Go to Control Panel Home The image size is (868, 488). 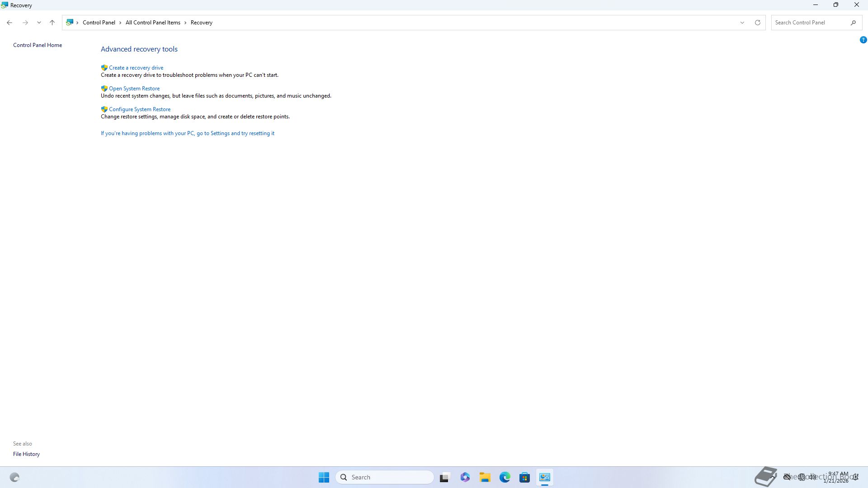pos(38,45)
